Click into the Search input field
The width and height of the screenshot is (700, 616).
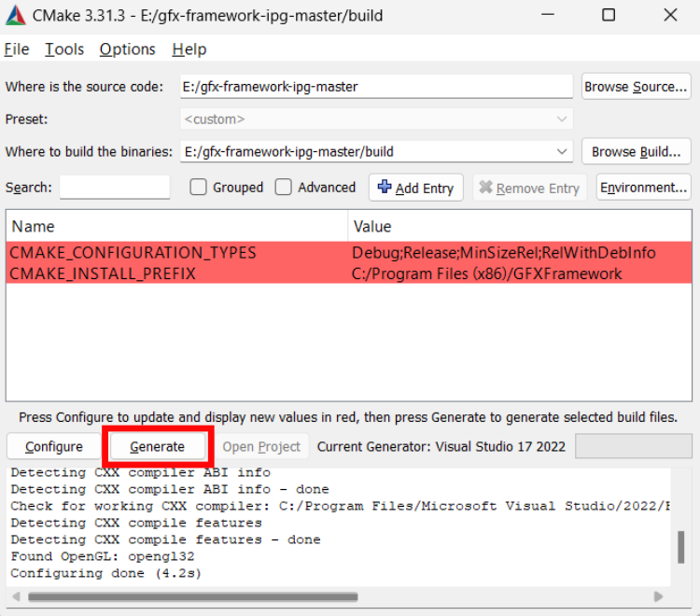click(115, 188)
